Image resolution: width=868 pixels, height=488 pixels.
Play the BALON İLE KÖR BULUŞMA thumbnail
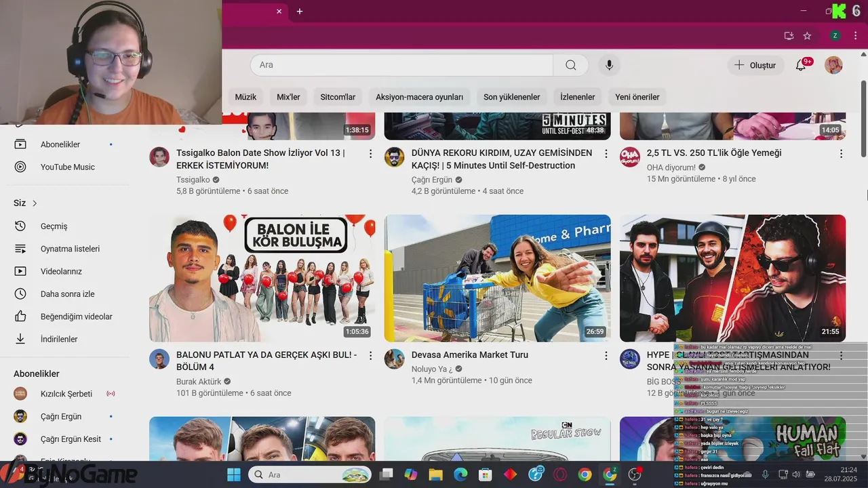point(262,278)
